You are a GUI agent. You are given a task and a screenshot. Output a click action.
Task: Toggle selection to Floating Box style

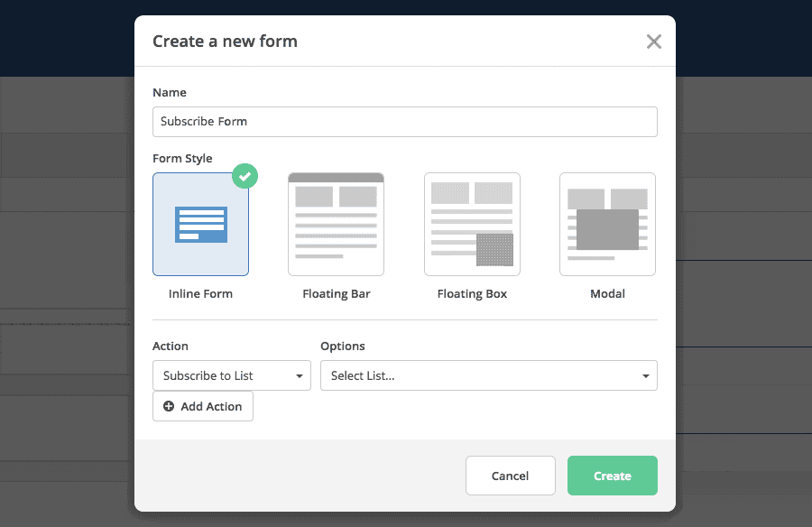(x=472, y=223)
